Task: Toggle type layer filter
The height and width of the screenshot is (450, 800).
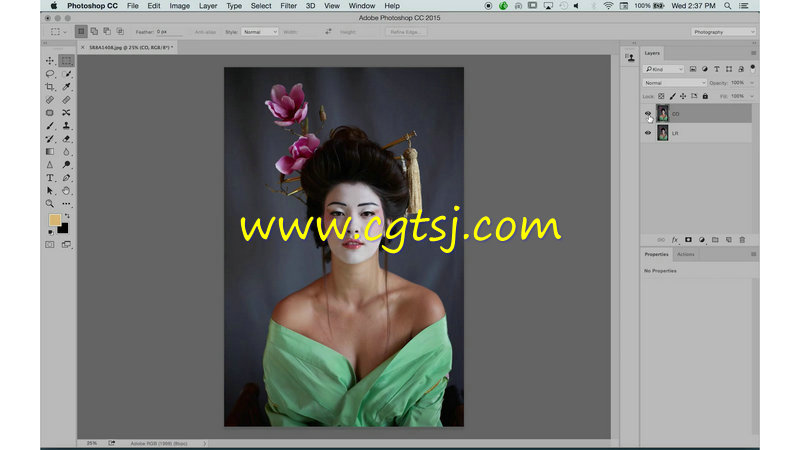Action: pos(717,69)
